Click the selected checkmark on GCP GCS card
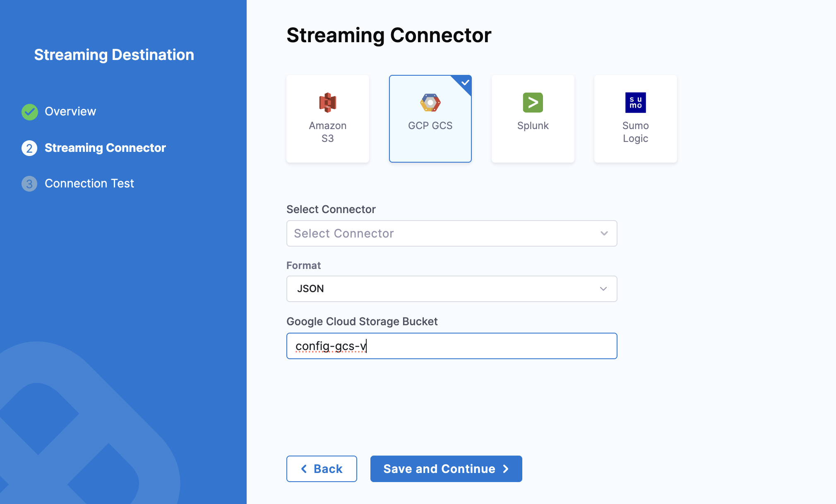836x504 pixels. 465,82
